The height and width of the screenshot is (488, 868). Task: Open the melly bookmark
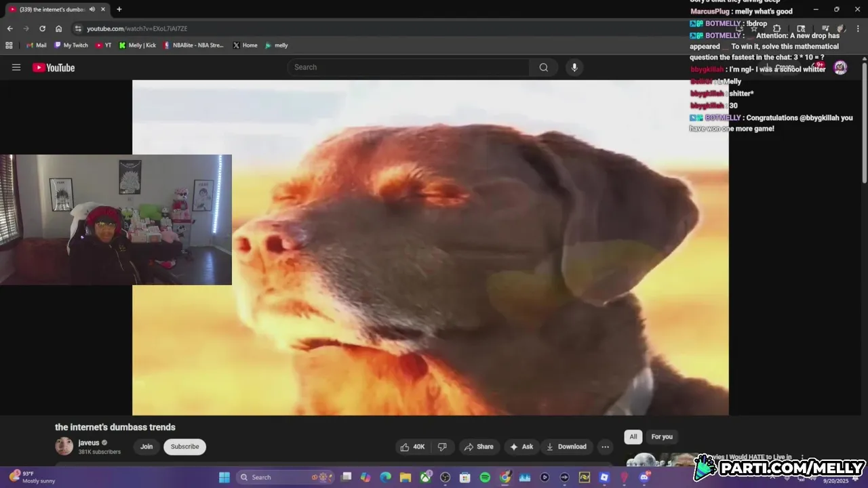coord(277,45)
